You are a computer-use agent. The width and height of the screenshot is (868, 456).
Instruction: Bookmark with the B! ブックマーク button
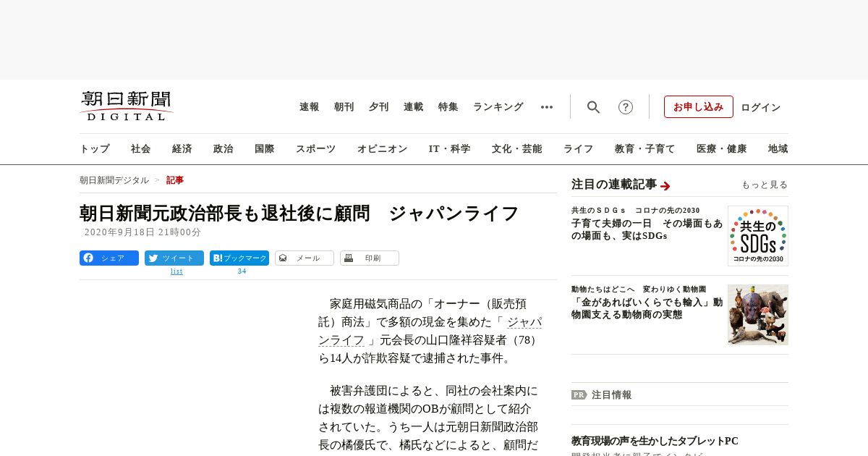pyautogui.click(x=239, y=258)
